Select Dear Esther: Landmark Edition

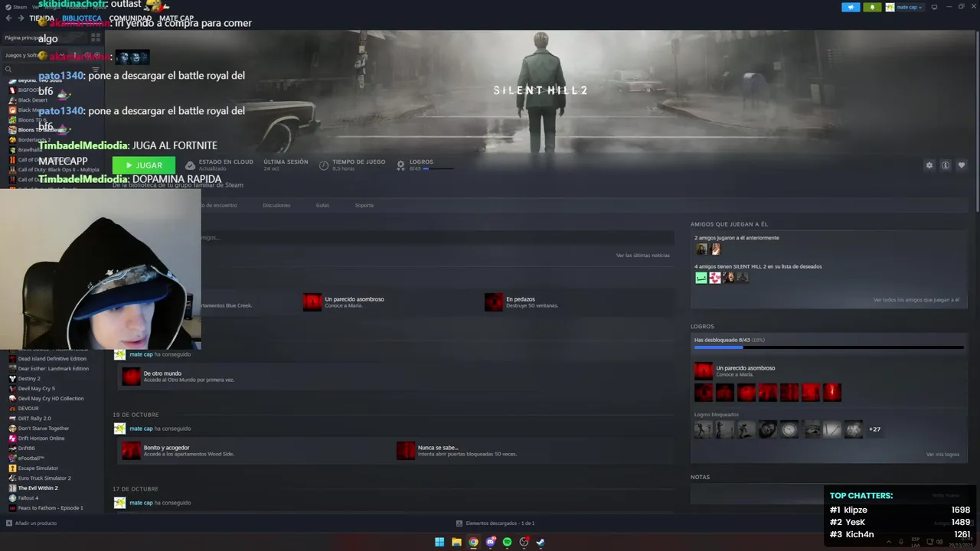pos(52,369)
